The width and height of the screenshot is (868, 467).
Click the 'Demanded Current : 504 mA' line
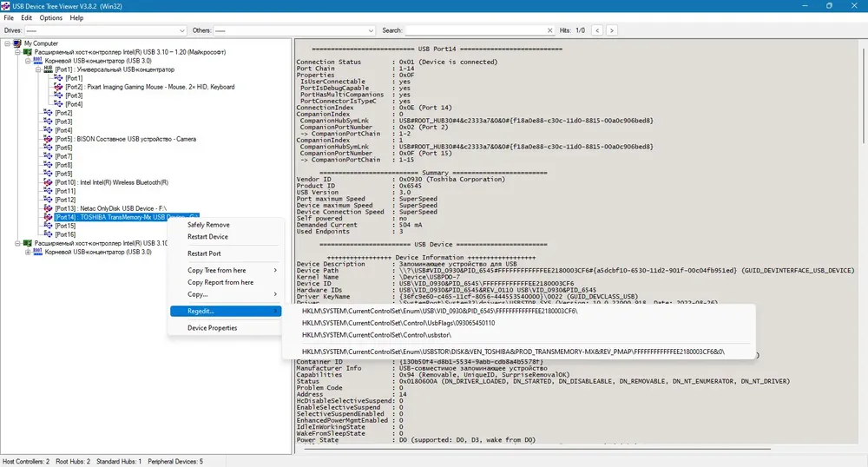pyautogui.click(x=358, y=225)
